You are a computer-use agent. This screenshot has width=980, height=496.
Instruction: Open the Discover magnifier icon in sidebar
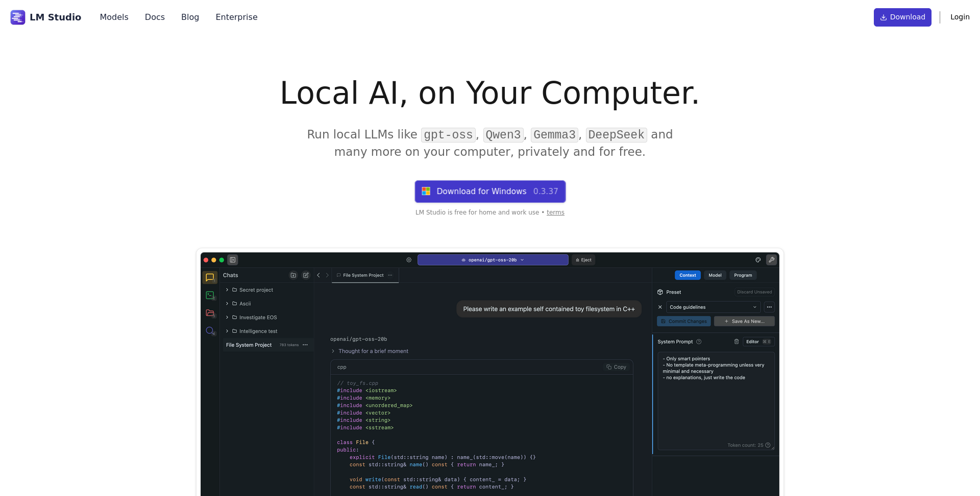coord(210,331)
